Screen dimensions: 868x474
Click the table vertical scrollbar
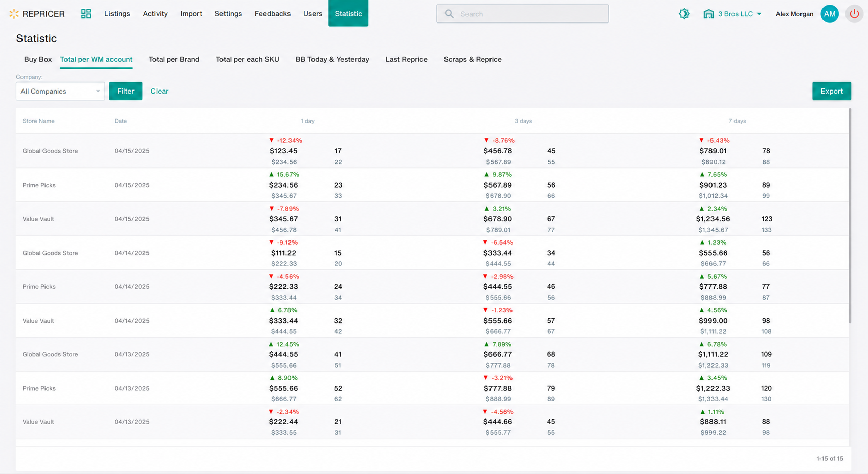[x=850, y=216]
